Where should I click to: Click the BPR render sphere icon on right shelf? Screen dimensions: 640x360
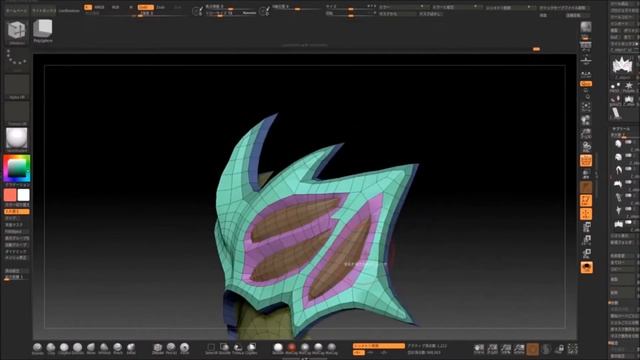point(586,27)
